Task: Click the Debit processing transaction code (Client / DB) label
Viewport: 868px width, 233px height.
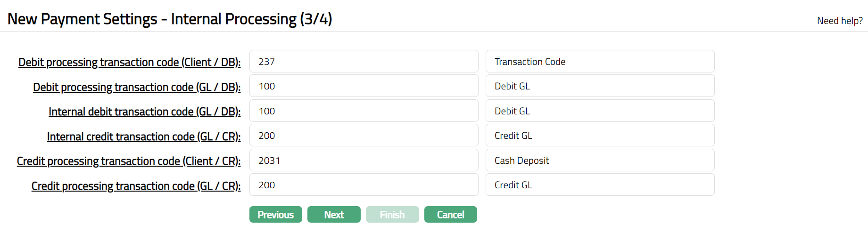Action: click(129, 62)
